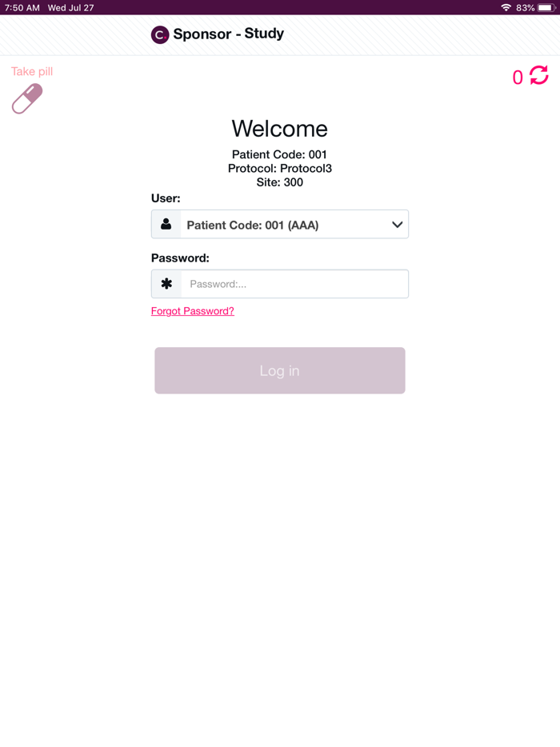Tap the 7:50 AM clock in status bar
Viewport: 560px width, 747px height.
(x=22, y=8)
